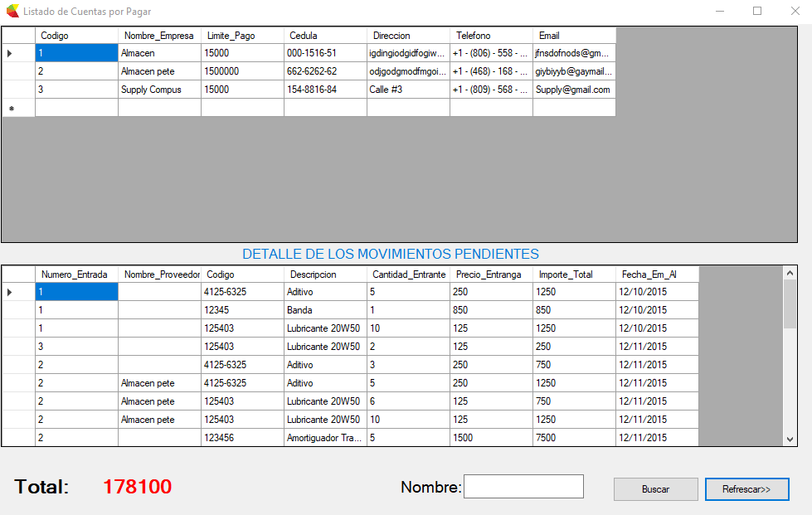Click the red 178100 total value
Image resolution: width=812 pixels, height=515 pixels.
(138, 487)
